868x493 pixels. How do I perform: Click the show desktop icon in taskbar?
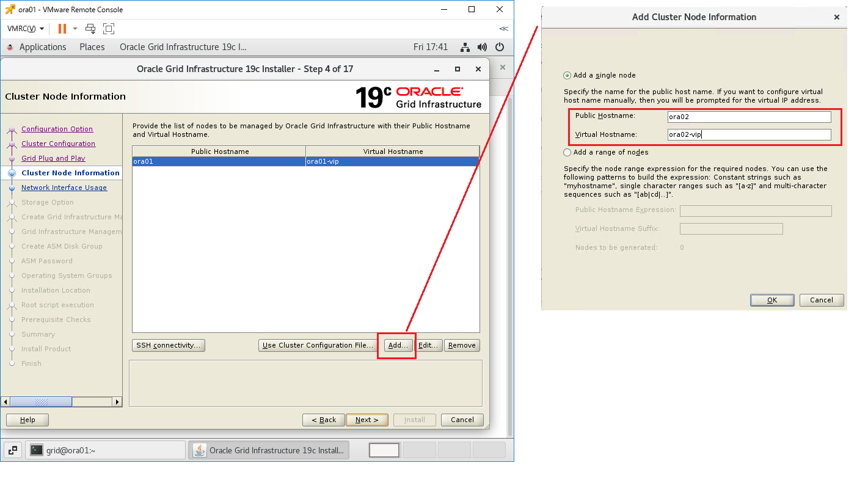(13, 450)
